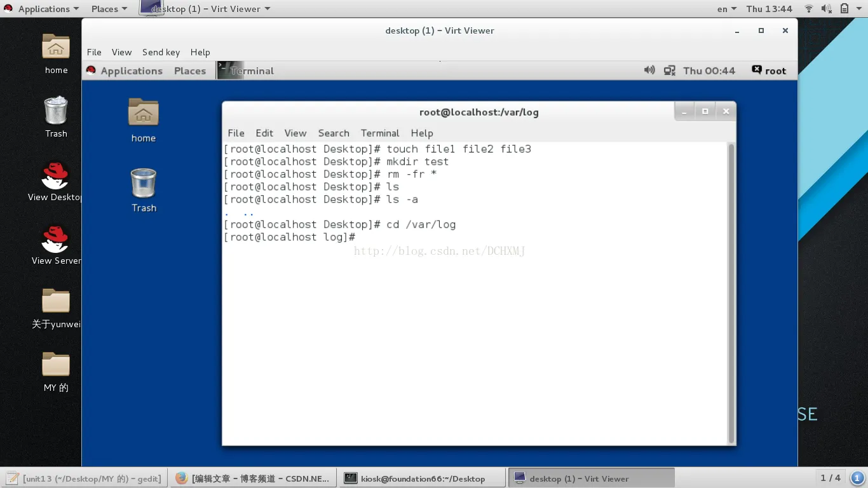Open Virt Viewer File menu
Viewport: 868px width, 488px height.
pos(94,52)
